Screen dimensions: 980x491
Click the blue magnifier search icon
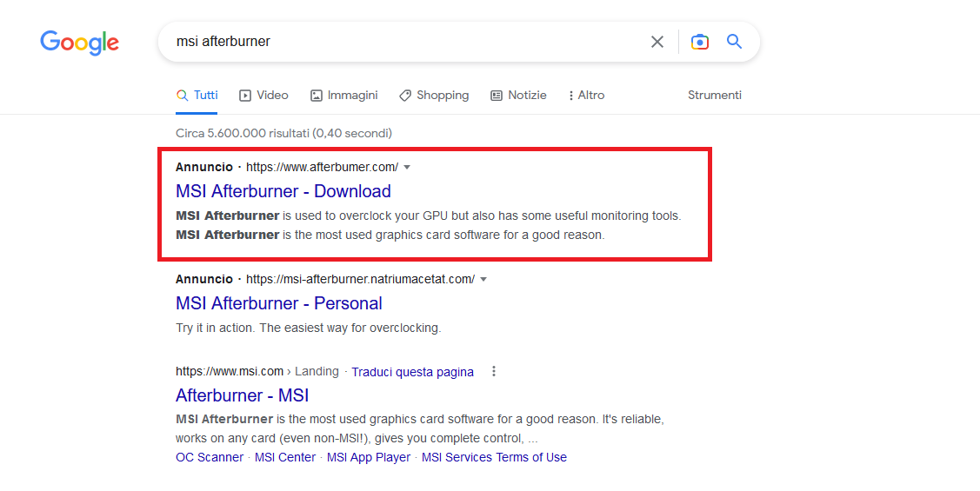pyautogui.click(x=735, y=42)
